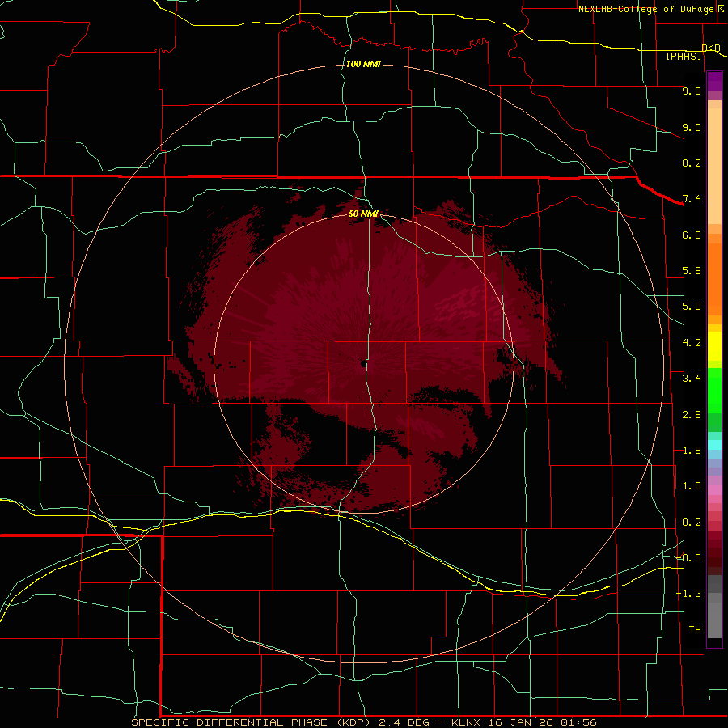Click the 2.6 value on the color scale
This screenshot has width=728, height=728.
pos(692,415)
